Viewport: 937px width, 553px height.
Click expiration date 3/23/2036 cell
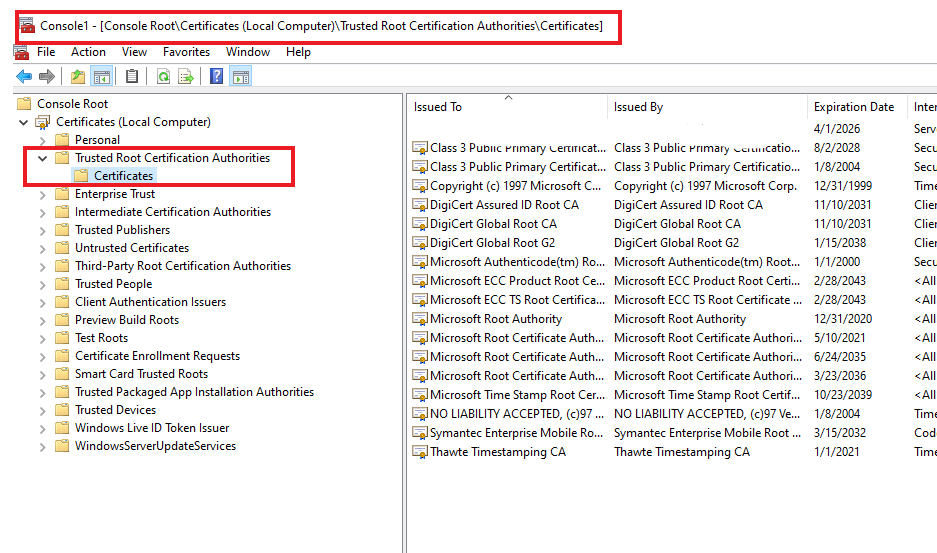pos(840,376)
